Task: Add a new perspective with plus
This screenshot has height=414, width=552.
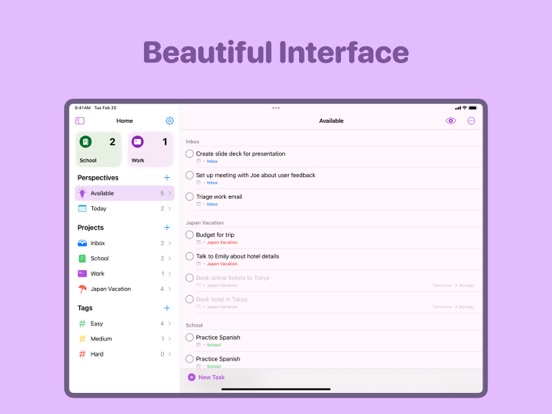Action: point(167,177)
